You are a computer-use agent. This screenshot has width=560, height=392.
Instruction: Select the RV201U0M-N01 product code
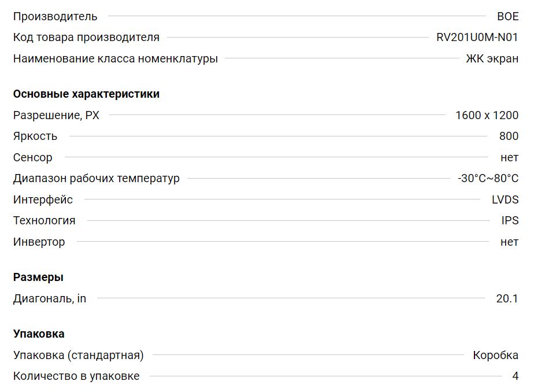click(x=477, y=37)
